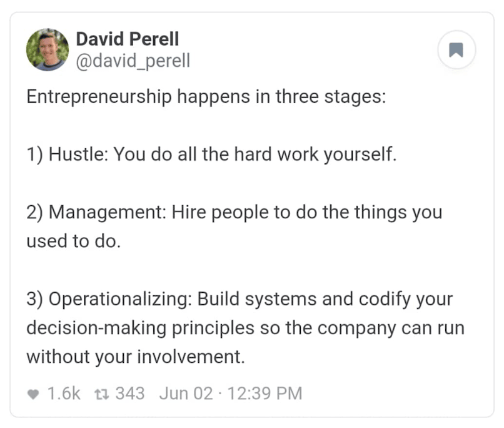
Task: Click the bookmark icon on the tweet
Action: point(456,50)
